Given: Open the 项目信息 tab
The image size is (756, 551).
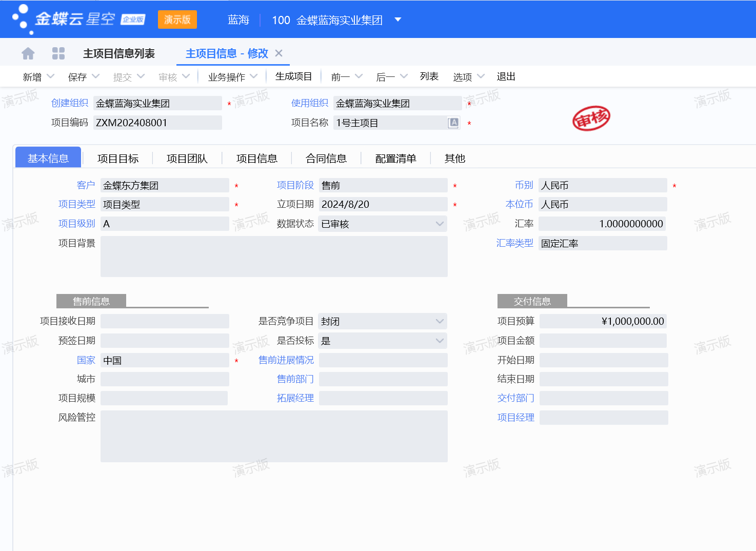Looking at the screenshot, I should point(257,159).
